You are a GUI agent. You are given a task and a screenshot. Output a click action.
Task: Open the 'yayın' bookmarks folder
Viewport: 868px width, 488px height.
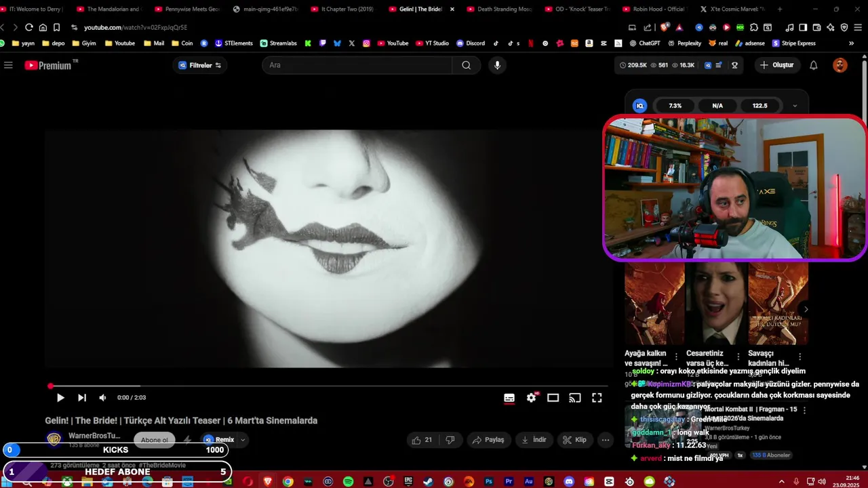tap(22, 43)
